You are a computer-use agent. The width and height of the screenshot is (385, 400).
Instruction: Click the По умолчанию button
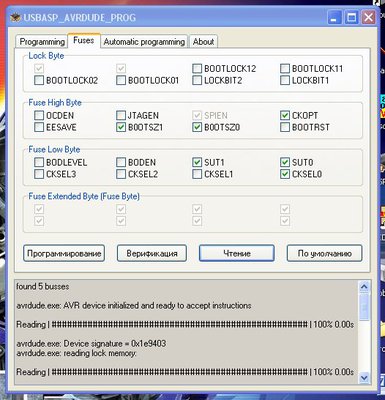point(324,253)
